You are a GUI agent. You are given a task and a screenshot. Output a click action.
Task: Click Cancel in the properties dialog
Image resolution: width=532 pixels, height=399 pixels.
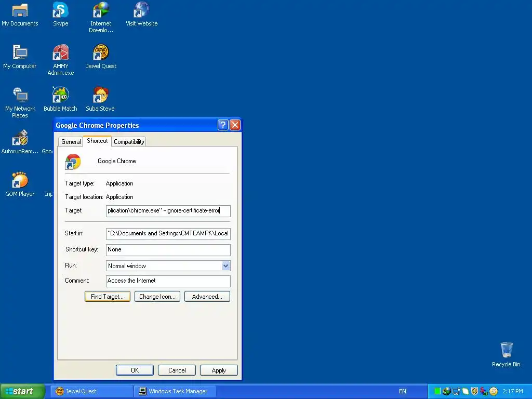coord(177,370)
